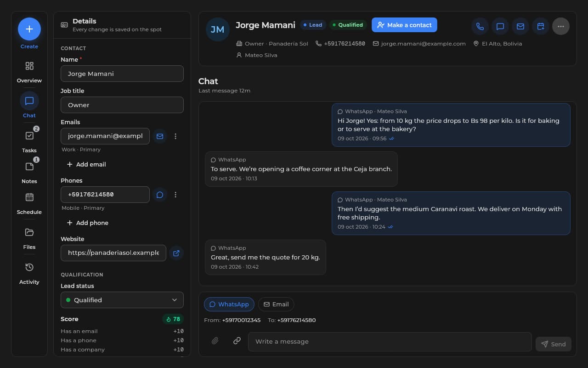Click the header email envelope icon
Viewport: 588px width, 368px height.
tap(520, 26)
